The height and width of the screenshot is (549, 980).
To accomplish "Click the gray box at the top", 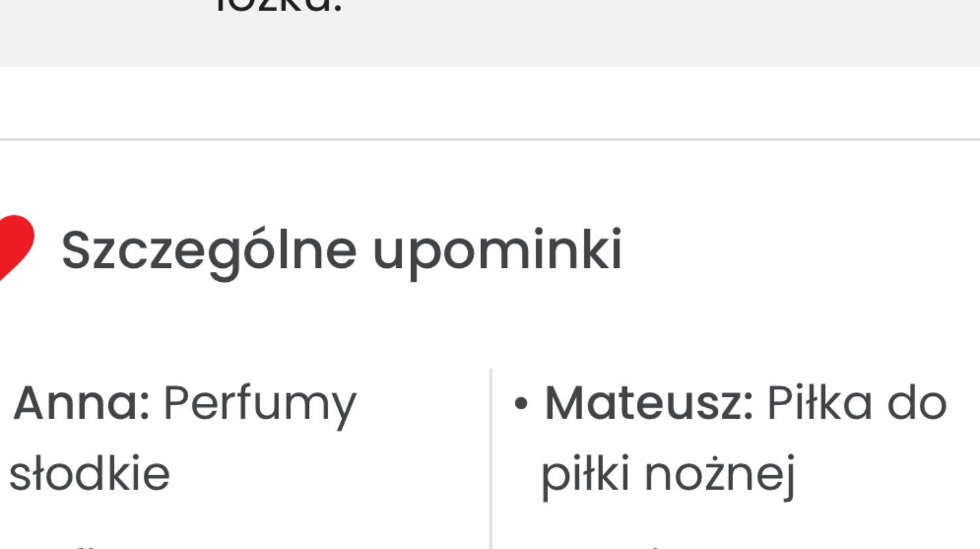I will (490, 33).
